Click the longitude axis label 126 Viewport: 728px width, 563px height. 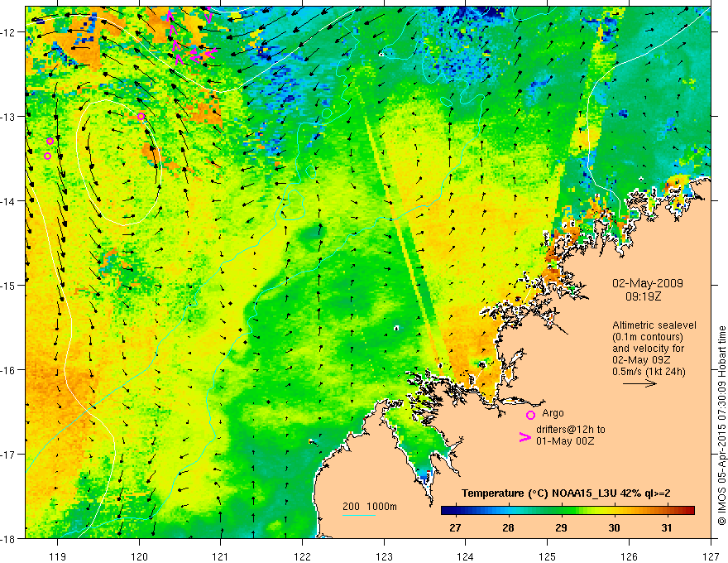629,556
